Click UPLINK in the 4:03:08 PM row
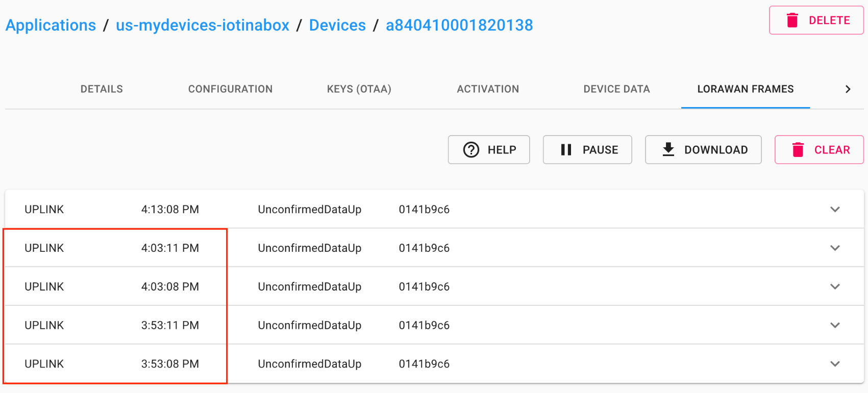This screenshot has height=393, width=868. pos(44,286)
